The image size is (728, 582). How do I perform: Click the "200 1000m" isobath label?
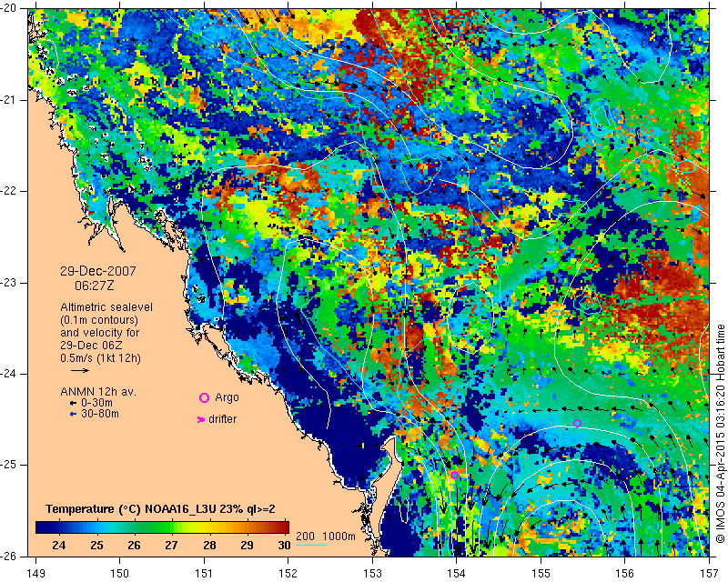(x=326, y=537)
